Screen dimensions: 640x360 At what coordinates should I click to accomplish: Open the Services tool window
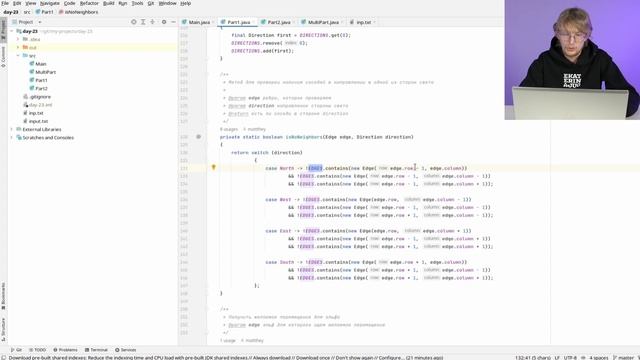click(x=125, y=350)
